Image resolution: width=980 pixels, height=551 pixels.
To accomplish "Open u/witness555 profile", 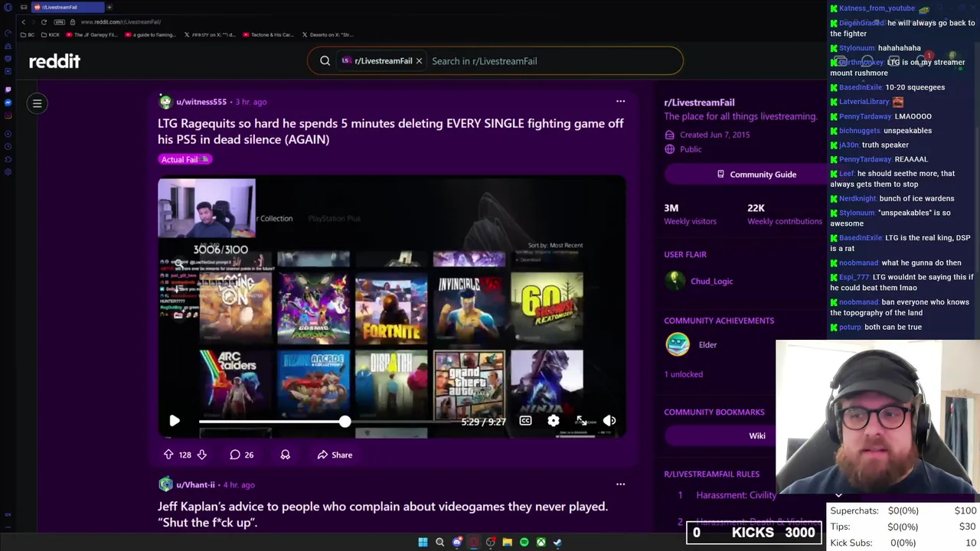I will pos(201,102).
